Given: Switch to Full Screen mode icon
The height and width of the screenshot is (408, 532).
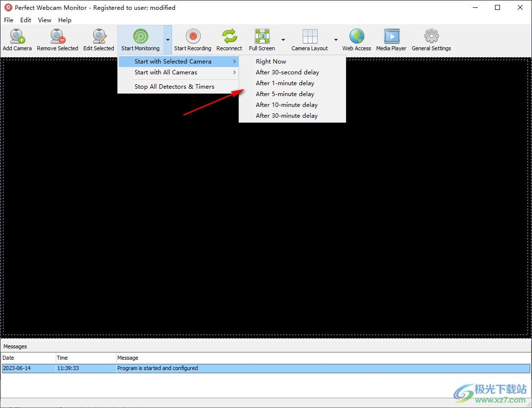Looking at the screenshot, I should [x=262, y=36].
